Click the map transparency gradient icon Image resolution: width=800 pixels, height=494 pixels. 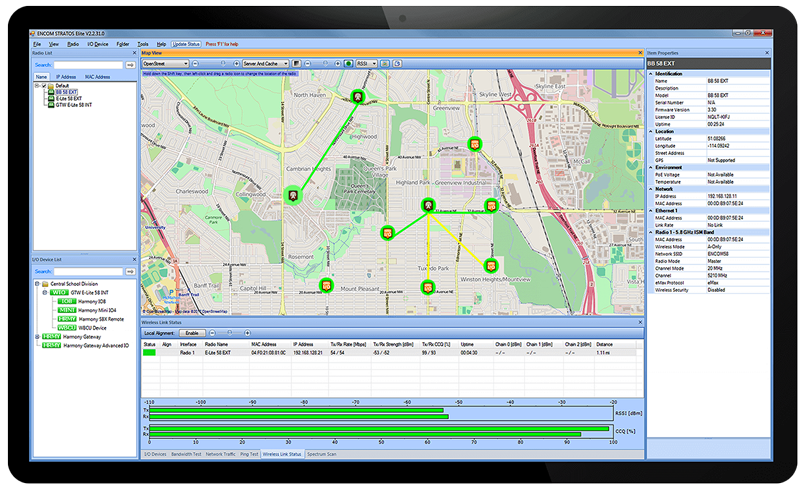pos(296,64)
